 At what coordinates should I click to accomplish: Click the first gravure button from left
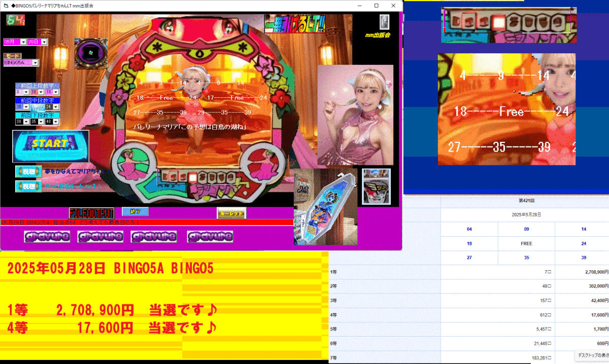click(47, 237)
